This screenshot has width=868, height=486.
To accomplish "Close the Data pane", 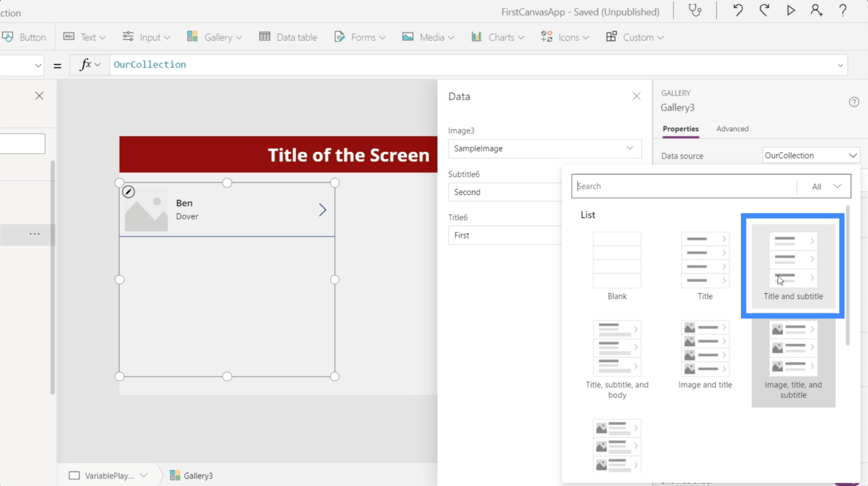I will pos(637,96).
